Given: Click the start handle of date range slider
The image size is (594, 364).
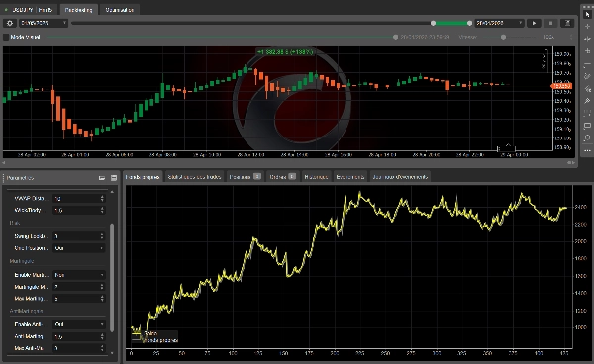Looking at the screenshot, I should (x=433, y=23).
